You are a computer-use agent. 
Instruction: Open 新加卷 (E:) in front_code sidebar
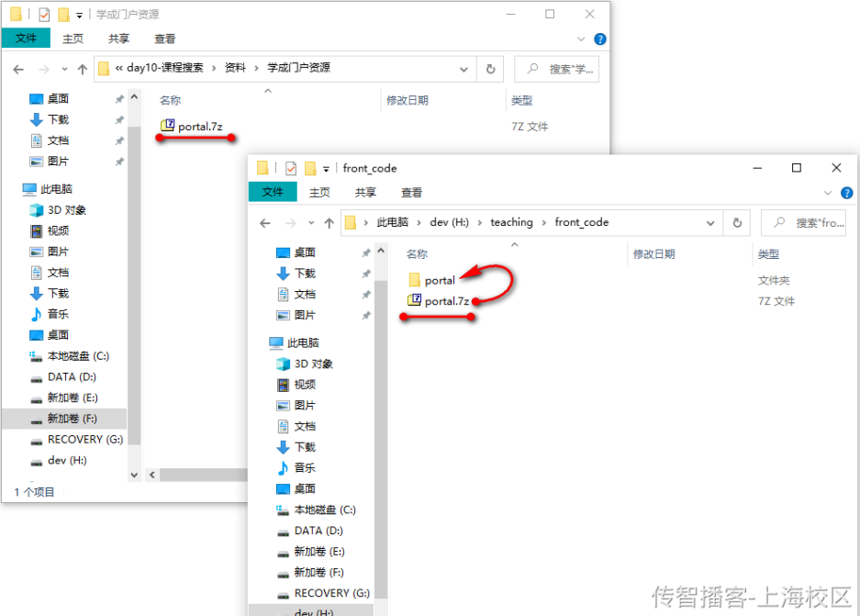point(310,551)
